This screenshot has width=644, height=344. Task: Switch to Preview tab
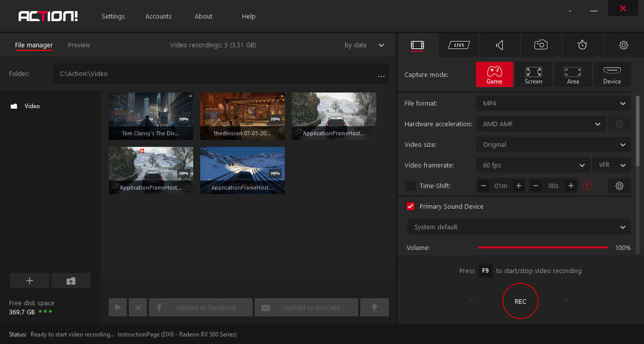(x=79, y=45)
